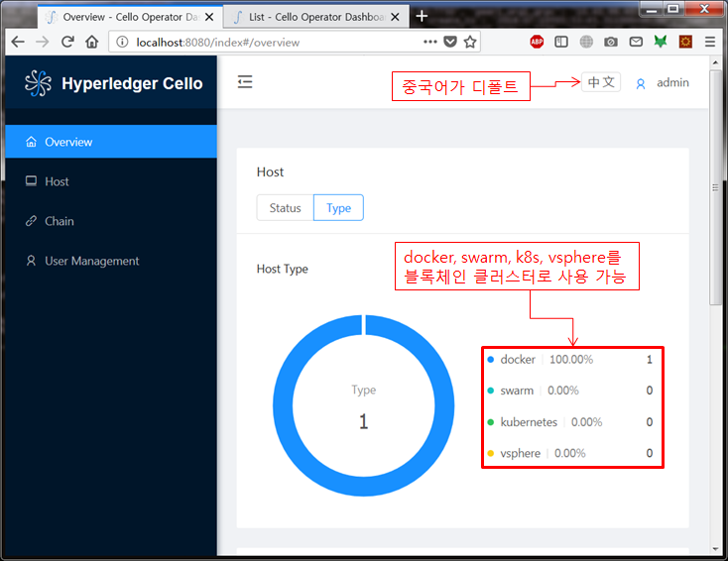The height and width of the screenshot is (561, 728).
Task: Open the sidebar panel icon
Action: click(x=561, y=42)
